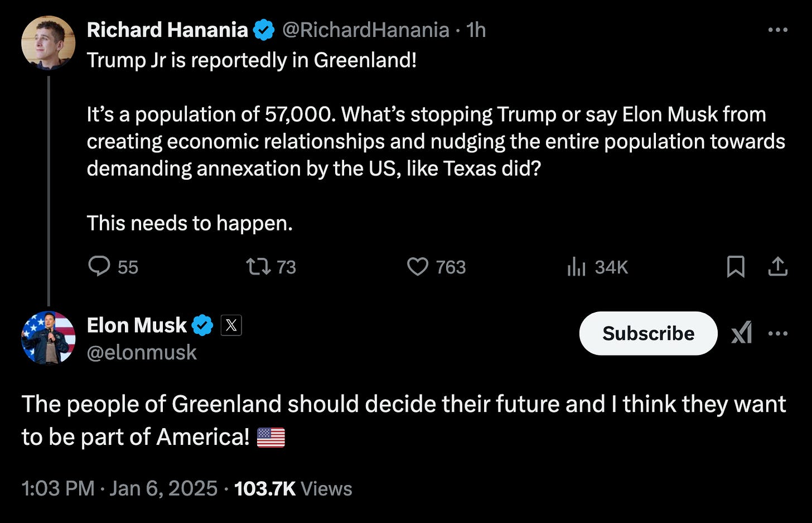Screen dimensions: 812x523
Task: Open Richard Hanania's profile picture
Action: [x=49, y=43]
